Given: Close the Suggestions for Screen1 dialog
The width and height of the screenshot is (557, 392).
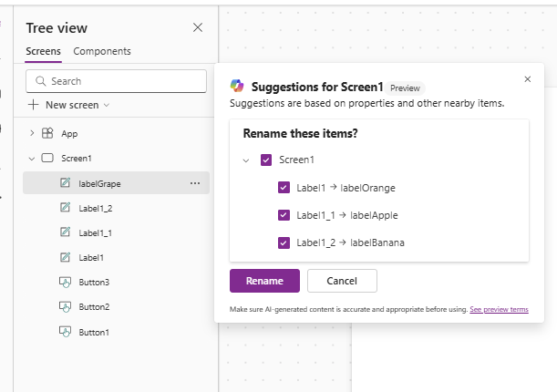Looking at the screenshot, I should click(x=528, y=79).
